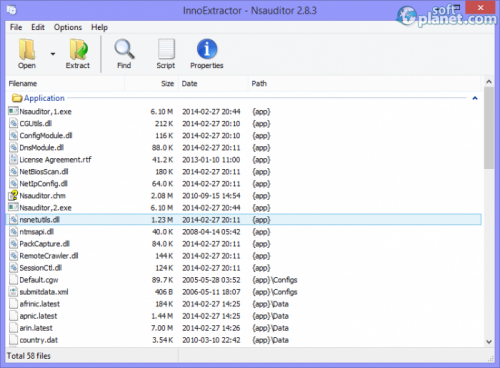Click the Nsauditor.chm help file icon
Screen dimensions: 500x368
(13, 195)
